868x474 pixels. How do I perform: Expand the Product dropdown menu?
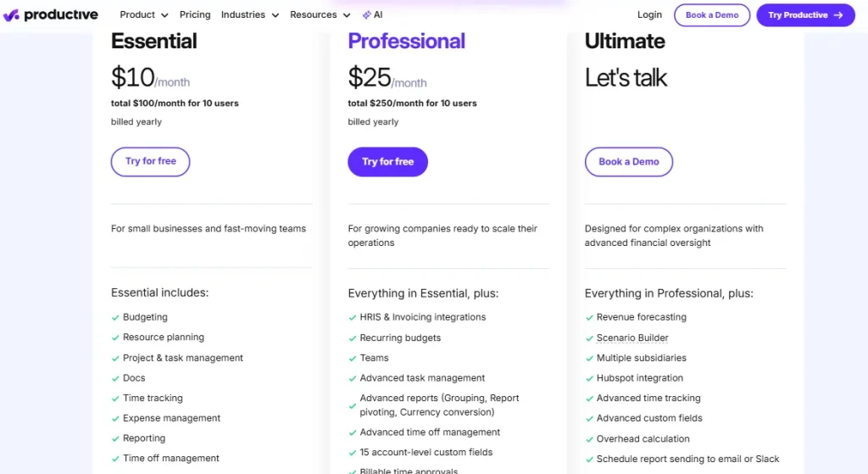point(143,14)
